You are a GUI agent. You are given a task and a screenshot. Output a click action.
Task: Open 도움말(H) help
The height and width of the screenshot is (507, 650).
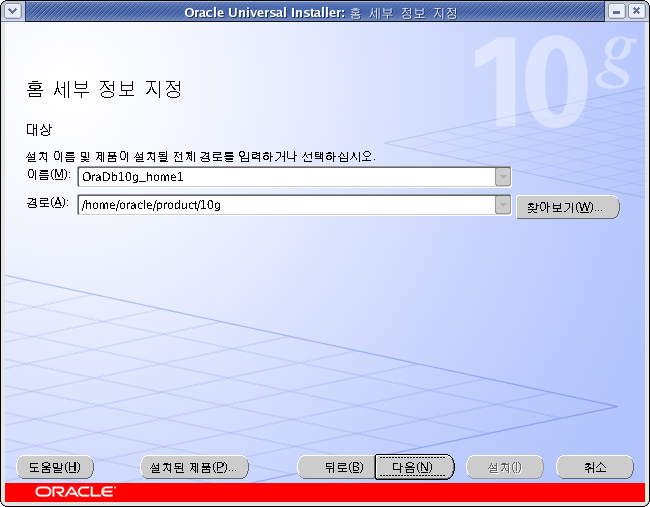(55, 467)
